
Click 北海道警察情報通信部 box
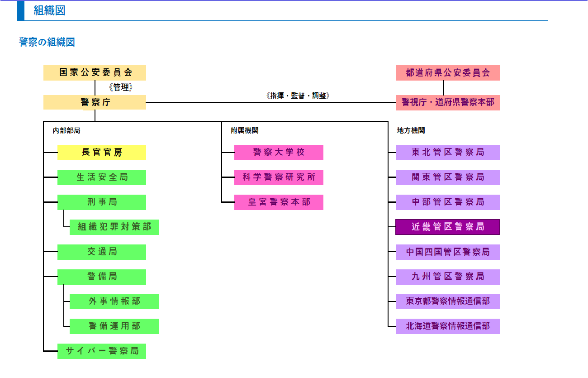pos(448,326)
